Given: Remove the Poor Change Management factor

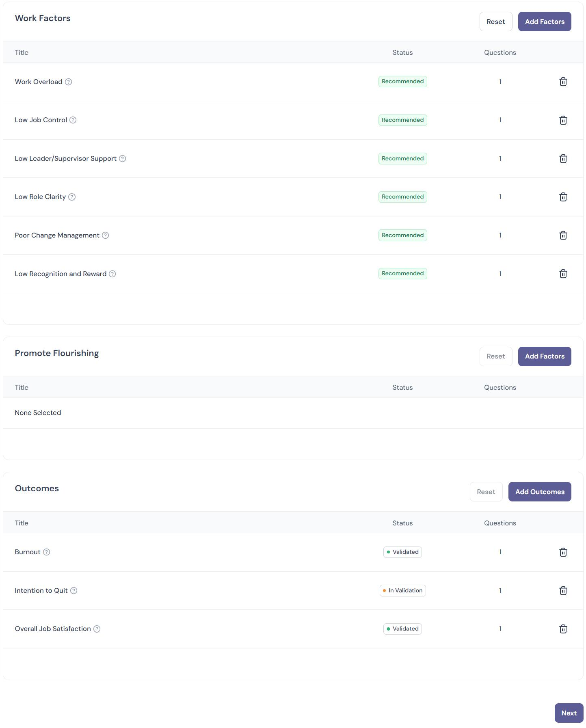Looking at the screenshot, I should click(x=563, y=235).
